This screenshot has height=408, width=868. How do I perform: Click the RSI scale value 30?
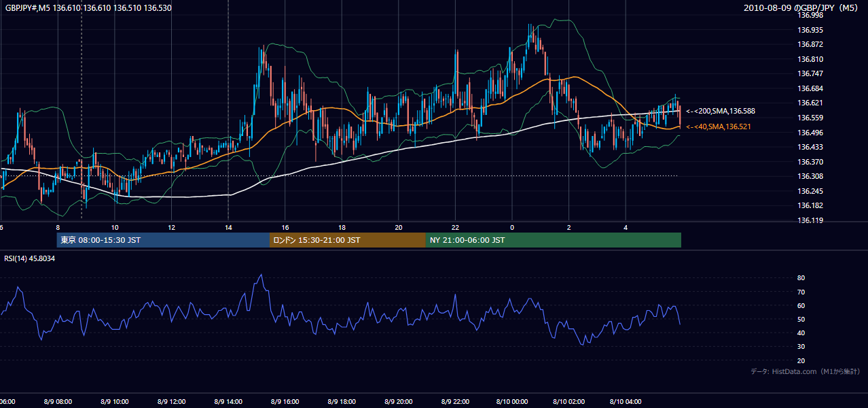801,347
